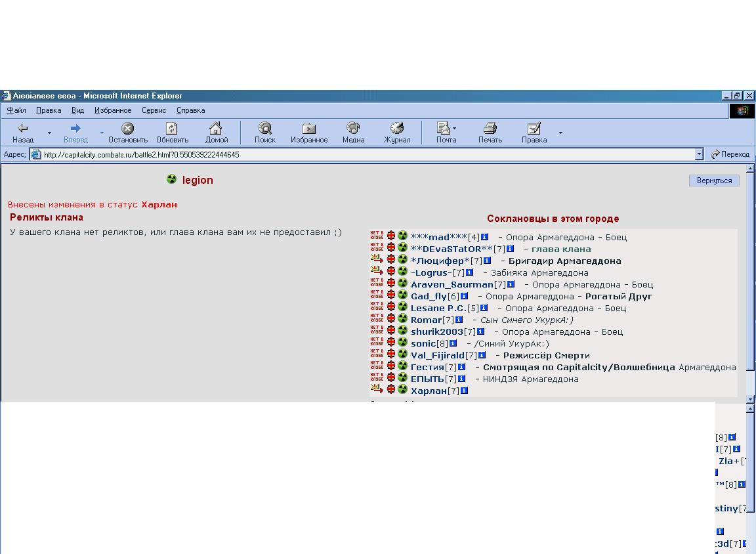Open the Избранное menu in the menu bar

(x=113, y=110)
